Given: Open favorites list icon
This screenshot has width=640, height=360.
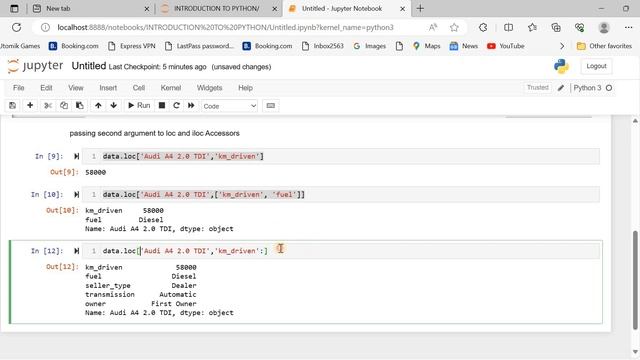Looking at the screenshot, I should point(532,27).
